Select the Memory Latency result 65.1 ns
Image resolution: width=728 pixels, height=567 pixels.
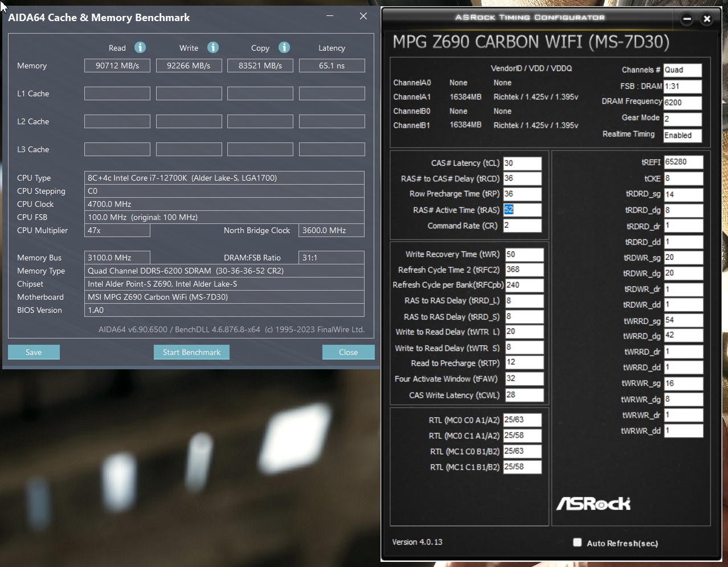332,66
